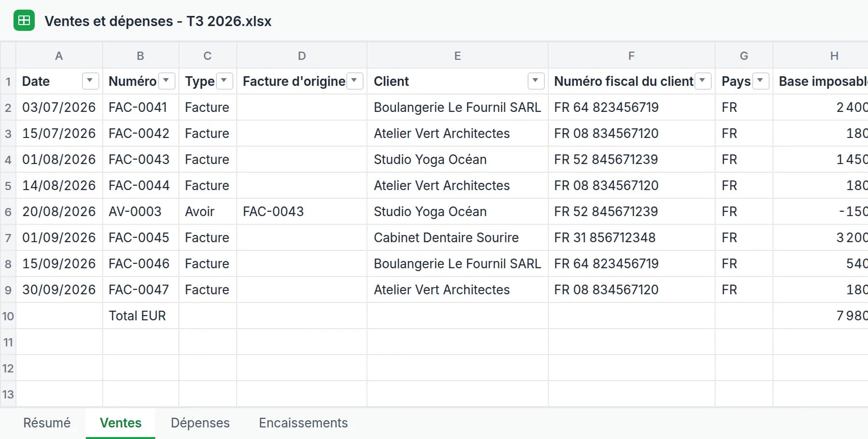Select FAC-0043 in Facture d'origine column

coord(302,212)
